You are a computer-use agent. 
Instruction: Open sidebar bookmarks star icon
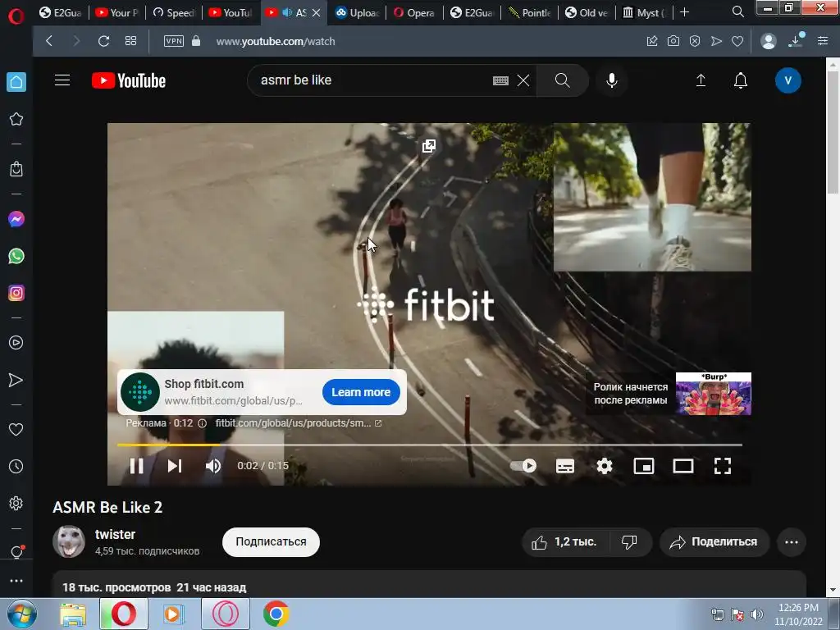(16, 119)
